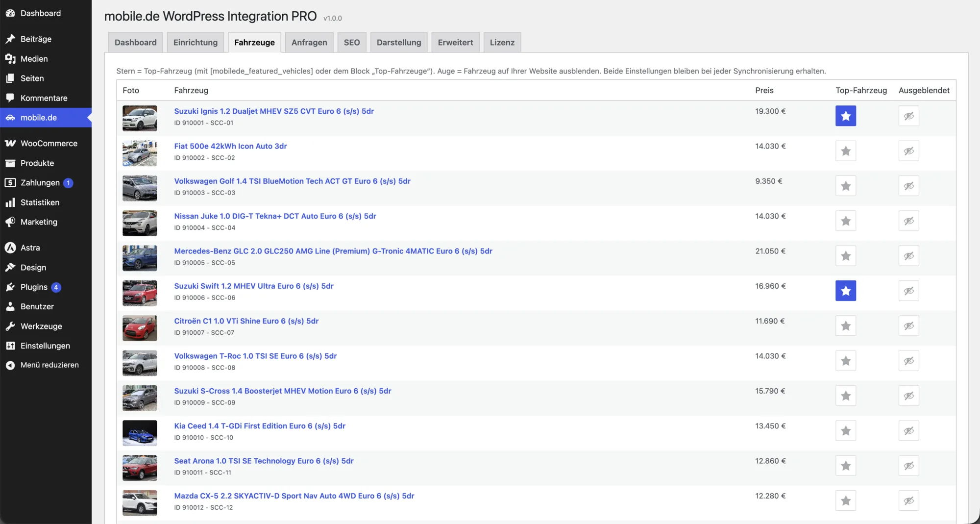Image resolution: width=980 pixels, height=524 pixels.
Task: Open the SEO tab
Action: pyautogui.click(x=352, y=42)
